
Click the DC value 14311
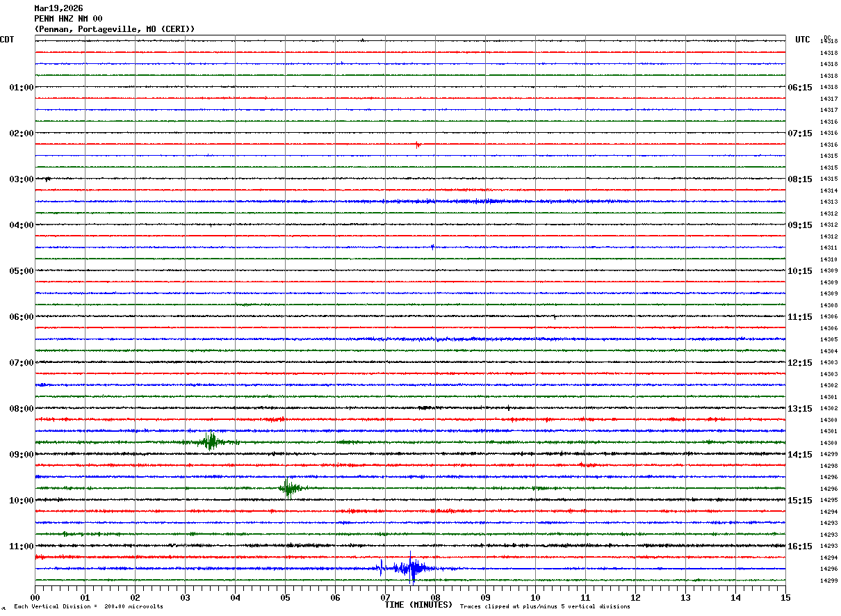click(828, 248)
